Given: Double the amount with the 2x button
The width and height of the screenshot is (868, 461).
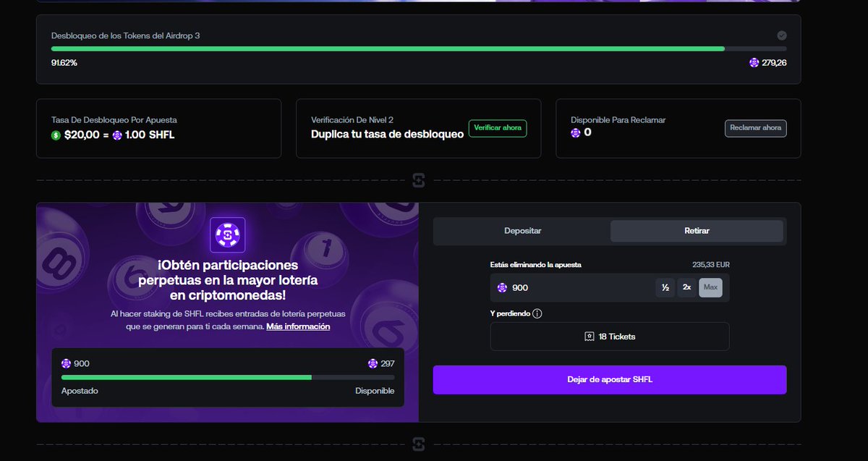Looking at the screenshot, I should (687, 288).
